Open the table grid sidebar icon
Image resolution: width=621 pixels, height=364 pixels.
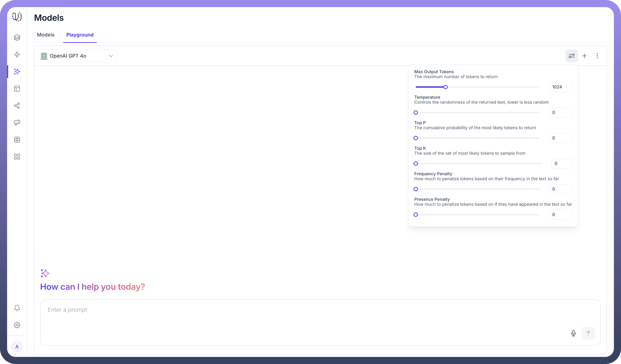coord(17,140)
